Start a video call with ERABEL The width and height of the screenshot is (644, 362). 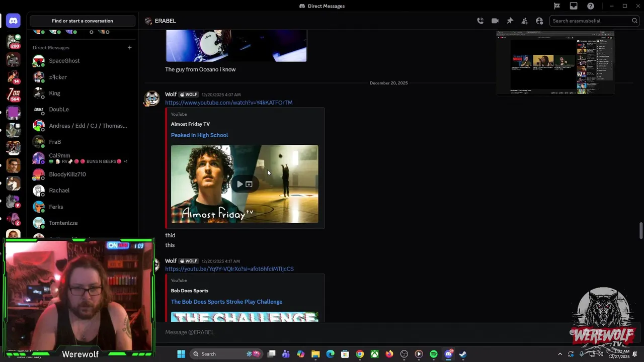(495, 21)
